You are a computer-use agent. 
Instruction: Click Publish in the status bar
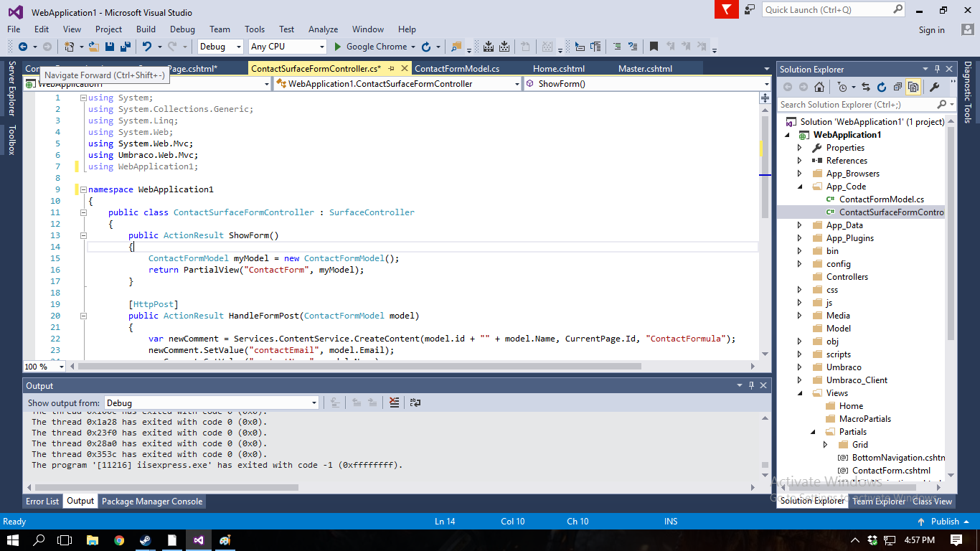944,522
